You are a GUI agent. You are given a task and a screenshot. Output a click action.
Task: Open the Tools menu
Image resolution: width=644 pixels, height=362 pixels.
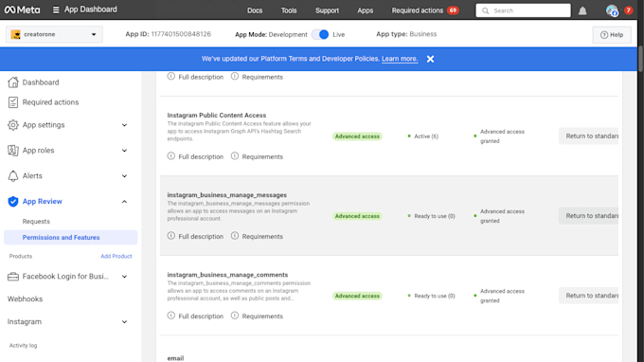289,10
